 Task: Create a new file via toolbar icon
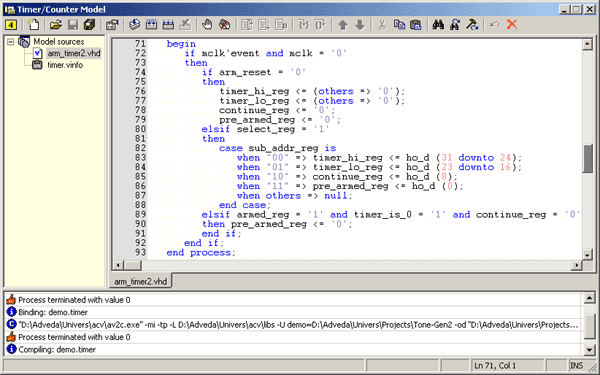click(34, 25)
